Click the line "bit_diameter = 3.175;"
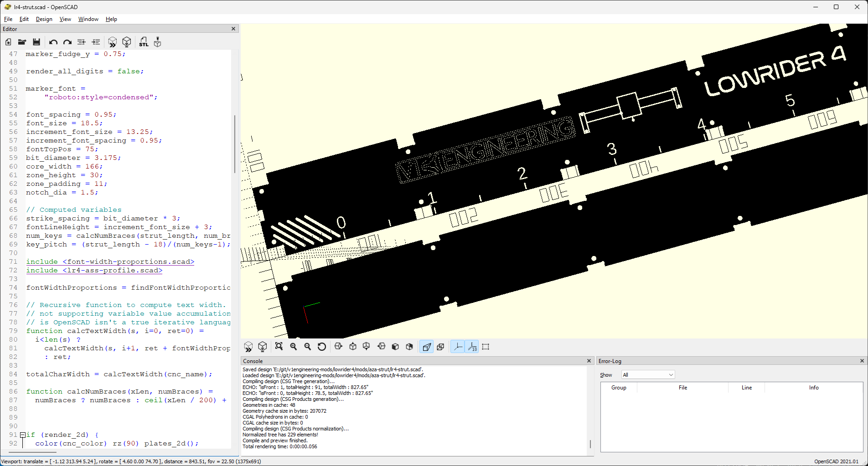The image size is (868, 466). [73, 158]
